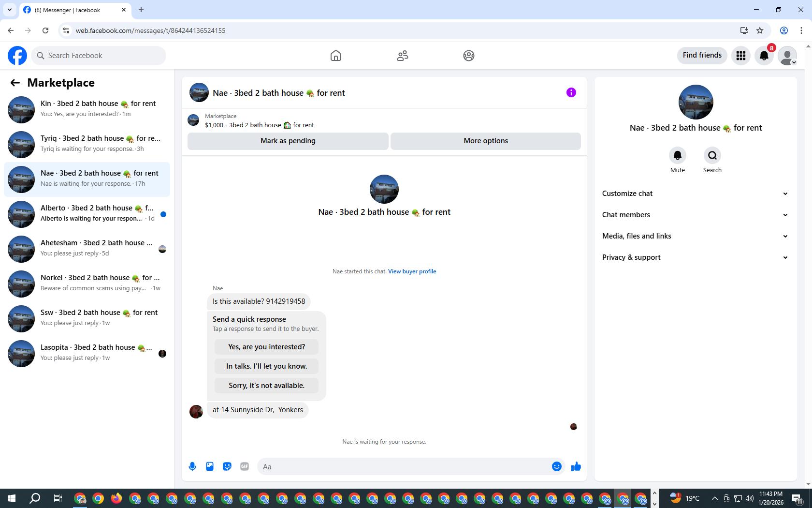The image size is (812, 508).
Task: Open conversation information icon
Action: 571,92
